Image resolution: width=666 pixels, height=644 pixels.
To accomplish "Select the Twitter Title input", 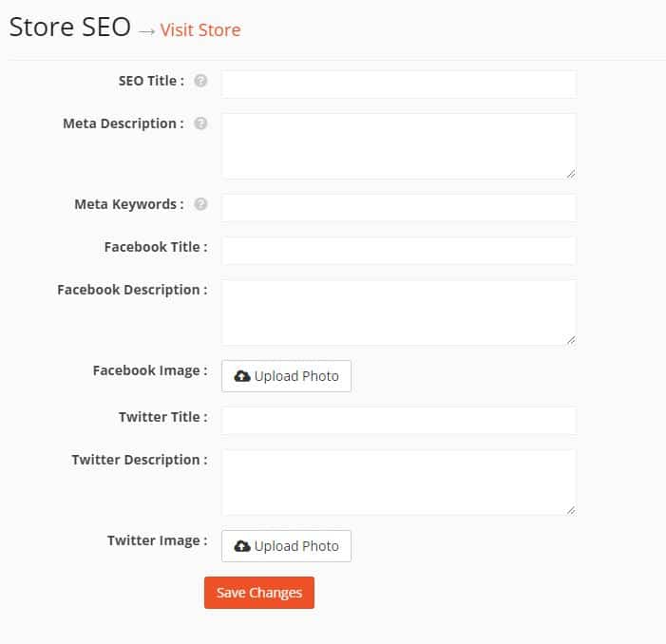I will 399,420.
